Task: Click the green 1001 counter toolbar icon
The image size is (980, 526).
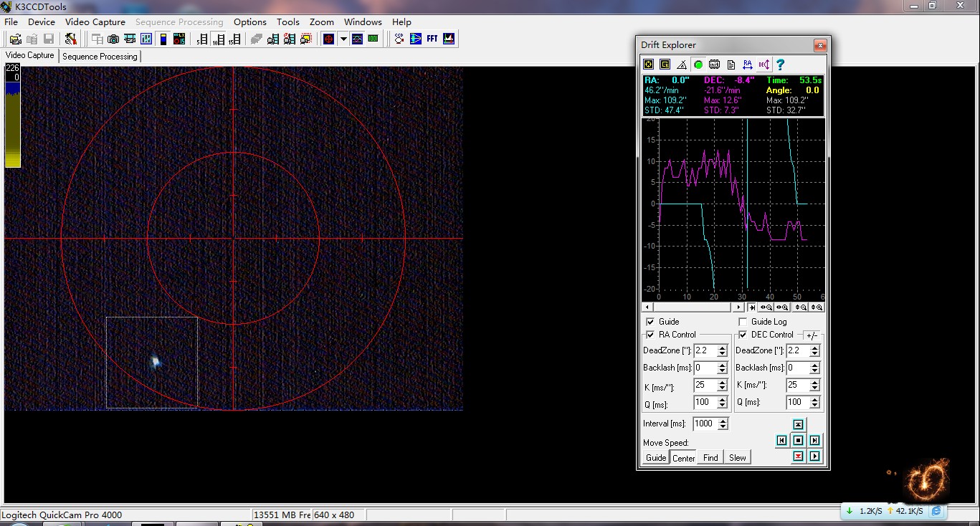Action: (x=373, y=39)
